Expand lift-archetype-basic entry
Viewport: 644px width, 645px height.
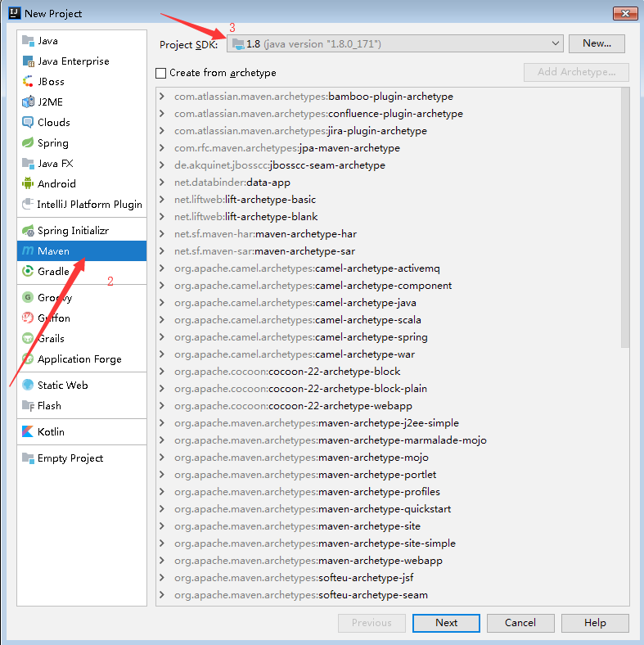162,200
